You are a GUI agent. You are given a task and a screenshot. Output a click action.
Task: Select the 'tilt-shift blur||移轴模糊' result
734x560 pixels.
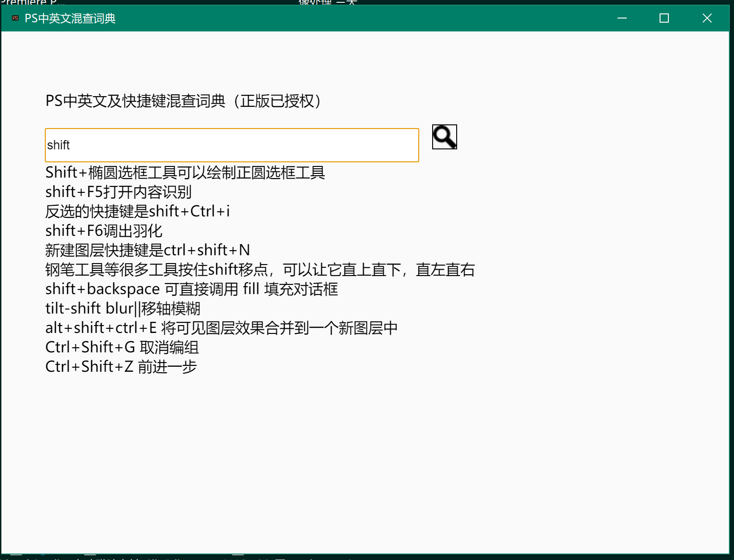pos(123,308)
